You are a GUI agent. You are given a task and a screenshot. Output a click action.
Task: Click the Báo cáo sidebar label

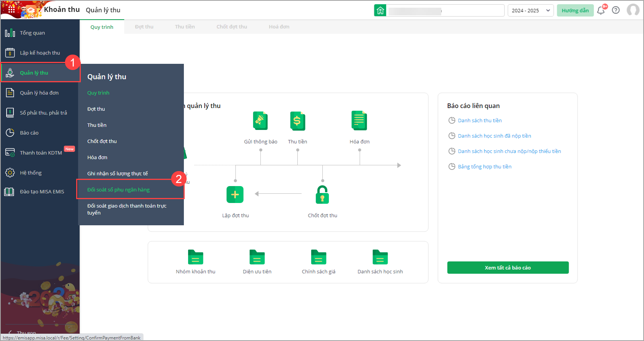tap(29, 133)
